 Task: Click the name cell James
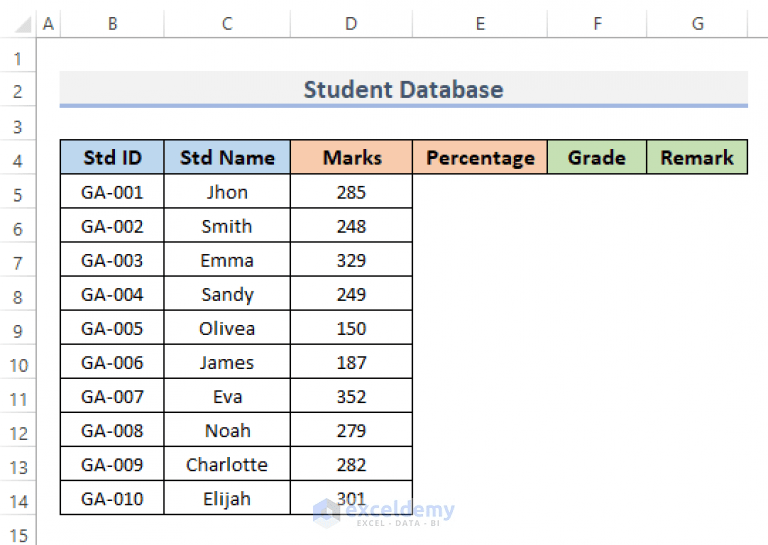pos(227,362)
